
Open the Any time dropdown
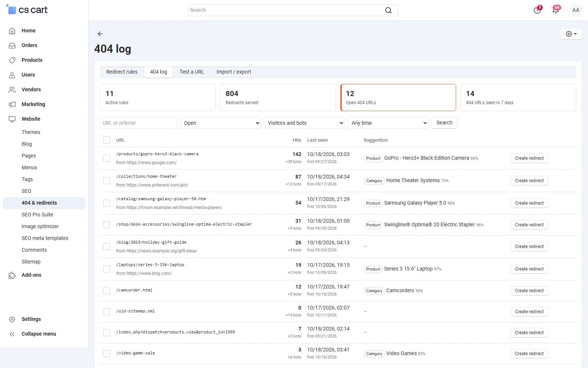388,123
